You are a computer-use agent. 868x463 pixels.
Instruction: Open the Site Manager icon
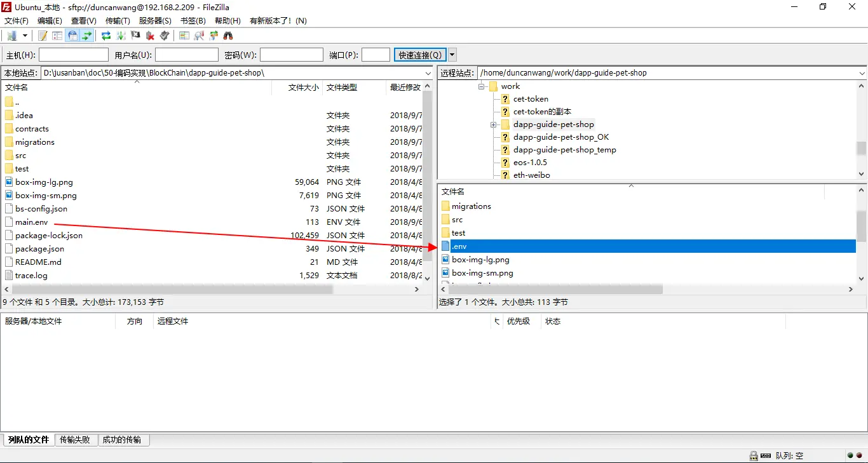(11, 36)
